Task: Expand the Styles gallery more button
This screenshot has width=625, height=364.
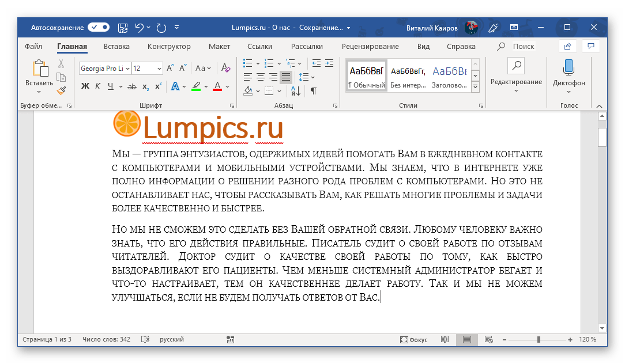Action: (476, 87)
